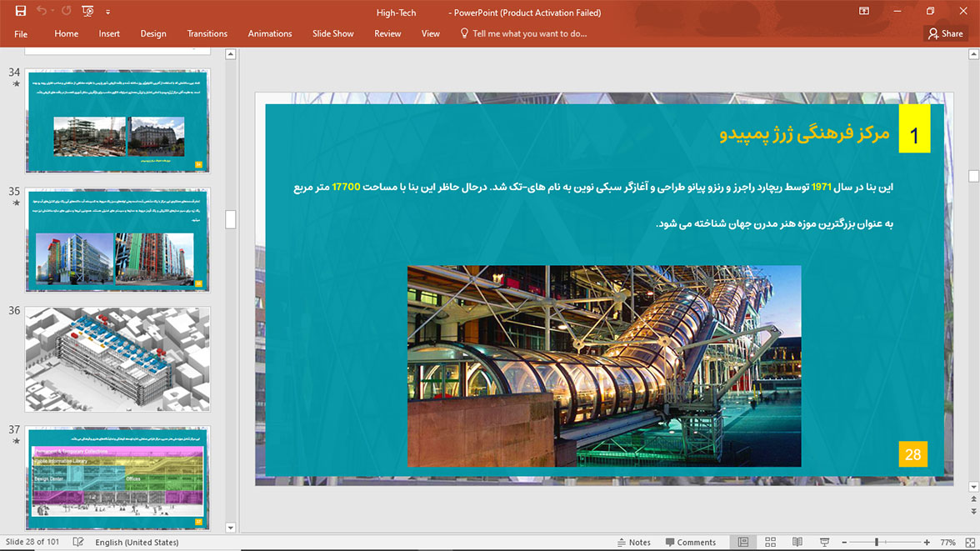
Task: Switch to Normal view
Action: coord(743,542)
